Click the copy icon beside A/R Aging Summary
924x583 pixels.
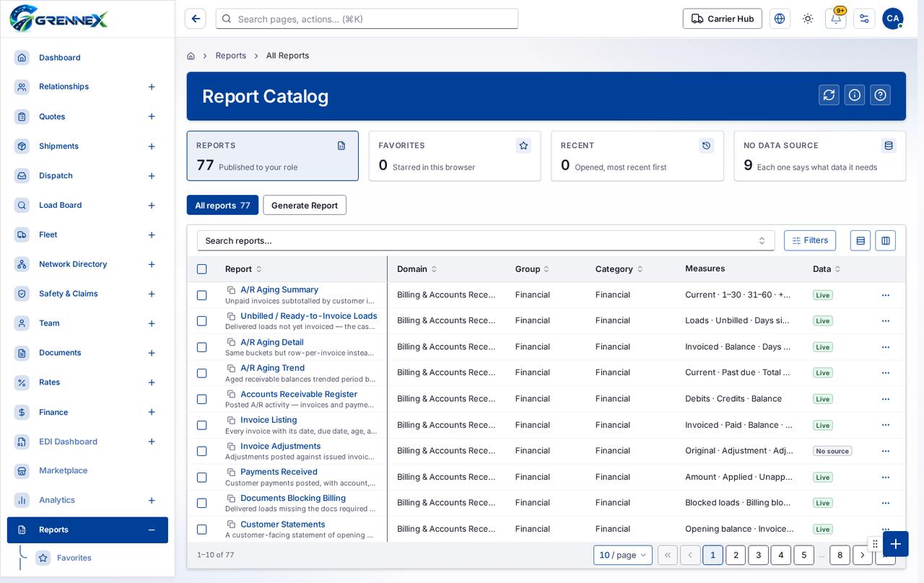tap(231, 290)
